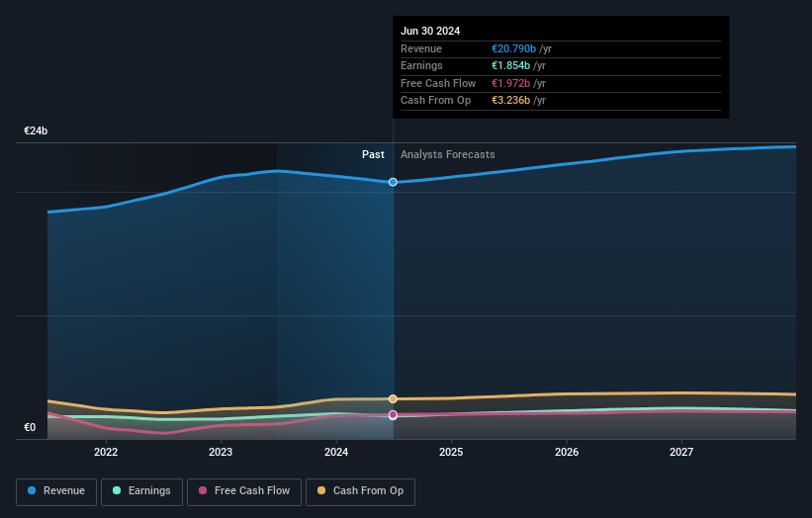Toggle the Earnings legend button

141,491
